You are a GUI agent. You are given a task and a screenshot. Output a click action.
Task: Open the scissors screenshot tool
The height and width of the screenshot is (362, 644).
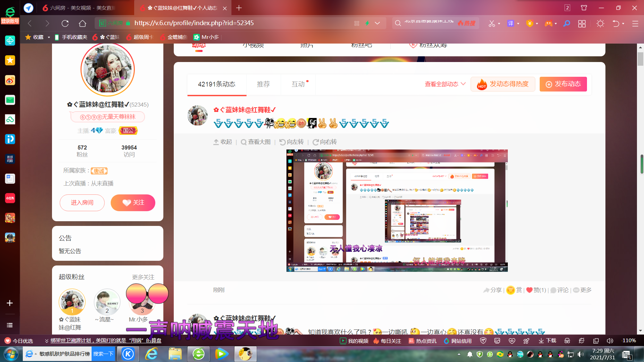click(492, 23)
